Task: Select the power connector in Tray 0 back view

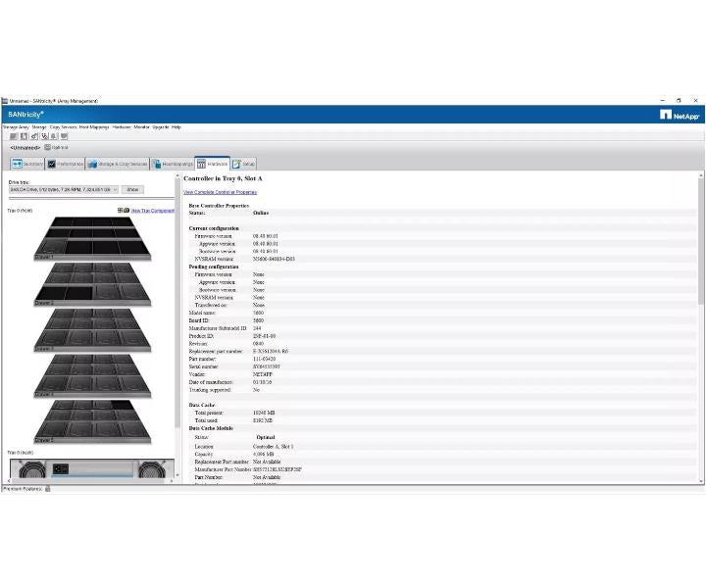Action: (61, 469)
